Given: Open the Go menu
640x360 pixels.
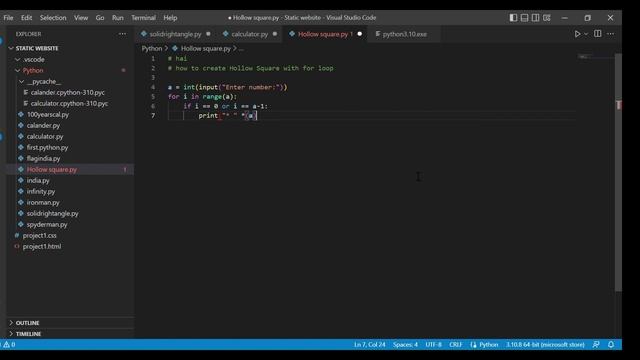Looking at the screenshot, I should (x=100, y=18).
